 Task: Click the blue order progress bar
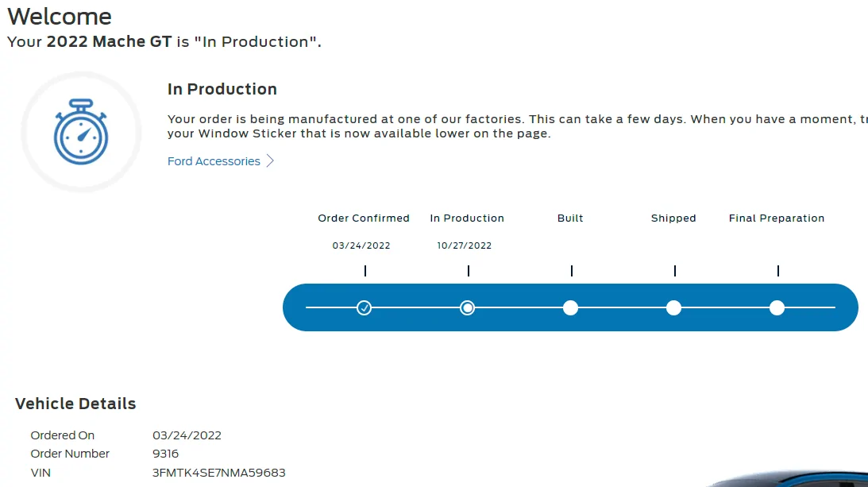coord(570,307)
